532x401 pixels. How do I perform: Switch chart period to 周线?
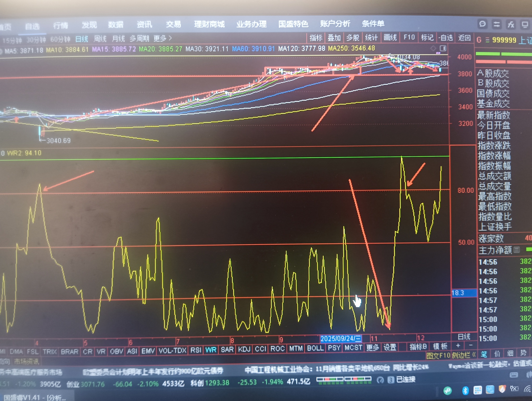click(100, 39)
